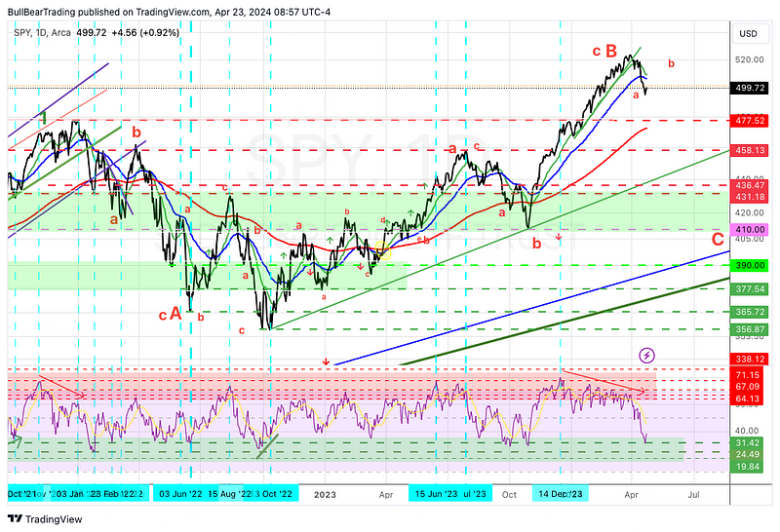The image size is (780, 532).
Task: Click the 520.00 price axis tick
Action: point(749,59)
